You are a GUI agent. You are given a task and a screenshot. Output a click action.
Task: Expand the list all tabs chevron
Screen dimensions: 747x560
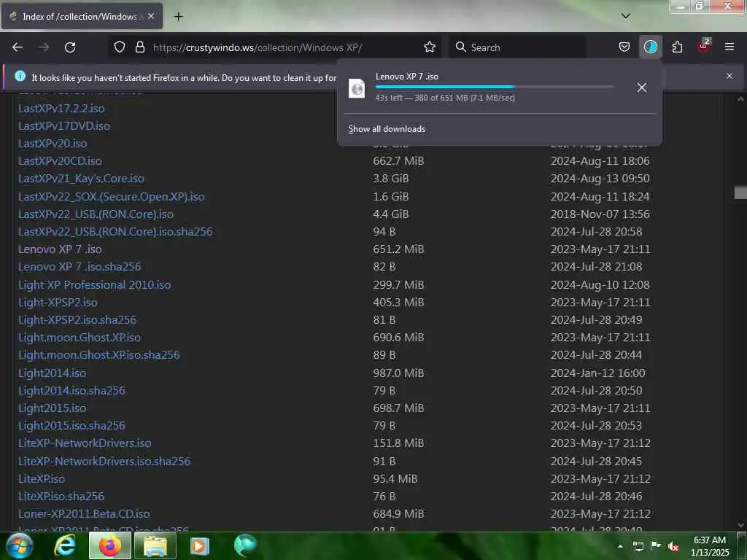click(x=626, y=16)
